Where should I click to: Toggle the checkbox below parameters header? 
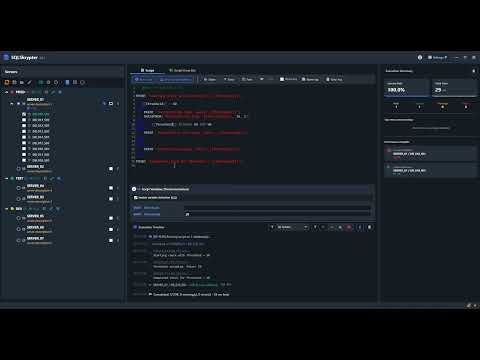click(x=136, y=198)
